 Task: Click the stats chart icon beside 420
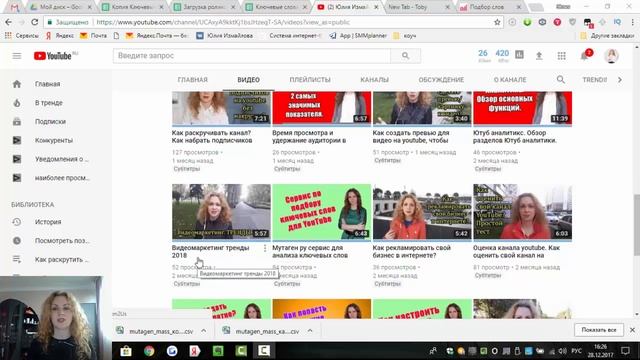tap(519, 54)
